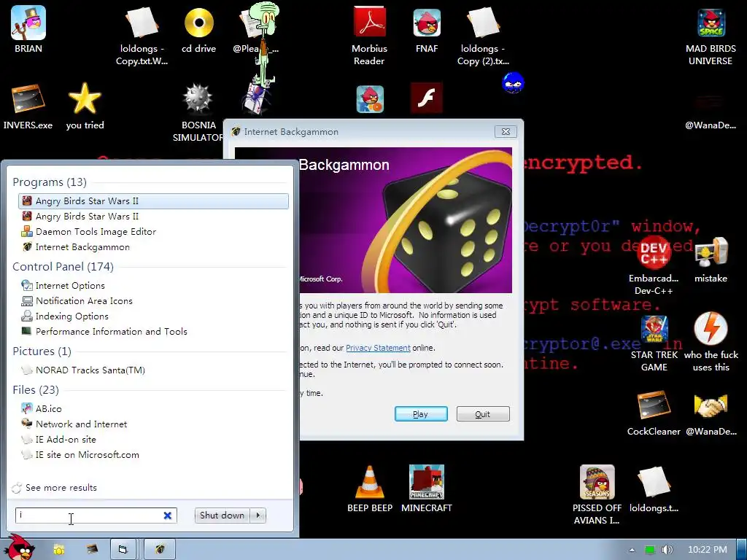Select the Flash player desktop icon

point(426,98)
